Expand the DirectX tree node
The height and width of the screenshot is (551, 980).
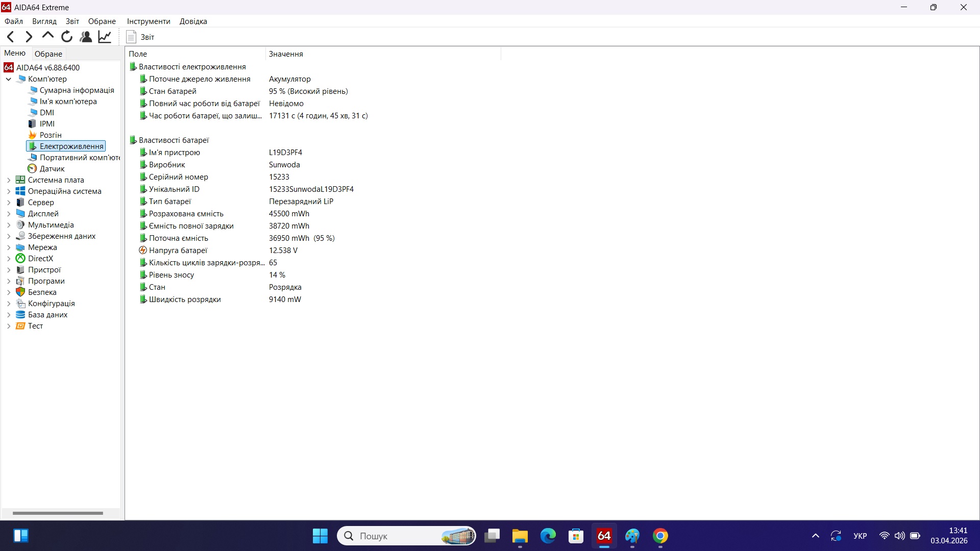coord(8,258)
